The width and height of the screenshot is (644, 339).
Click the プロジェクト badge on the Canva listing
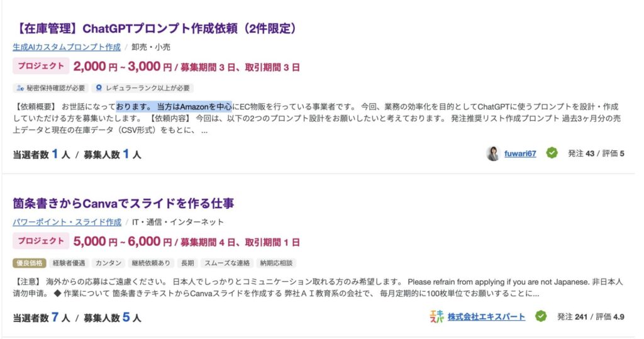pyautogui.click(x=39, y=241)
